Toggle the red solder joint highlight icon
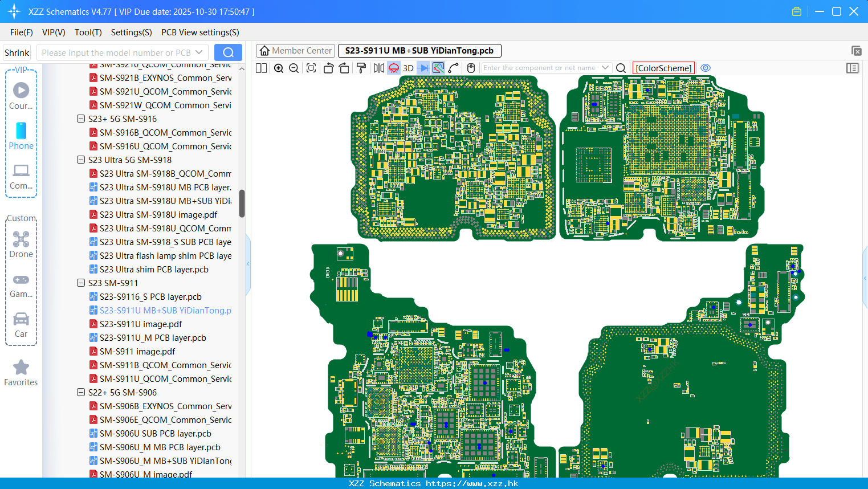The width and height of the screenshot is (868, 489). [x=394, y=68]
